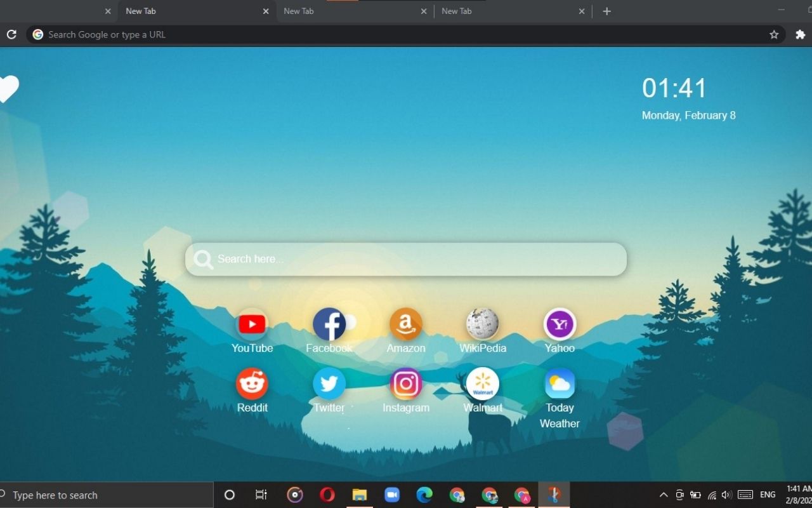Image resolution: width=812 pixels, height=508 pixels.
Task: Show hidden system tray icons chevron
Action: [664, 495]
